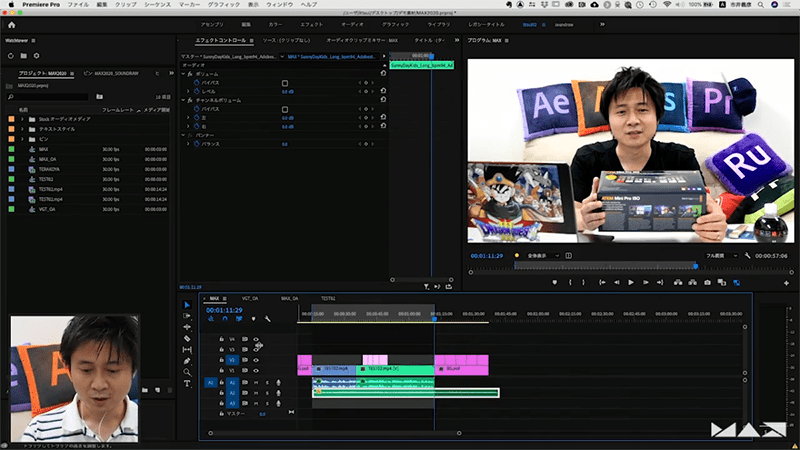Click the Watchtower folder icon
The height and width of the screenshot is (450, 800).
click(x=23, y=56)
